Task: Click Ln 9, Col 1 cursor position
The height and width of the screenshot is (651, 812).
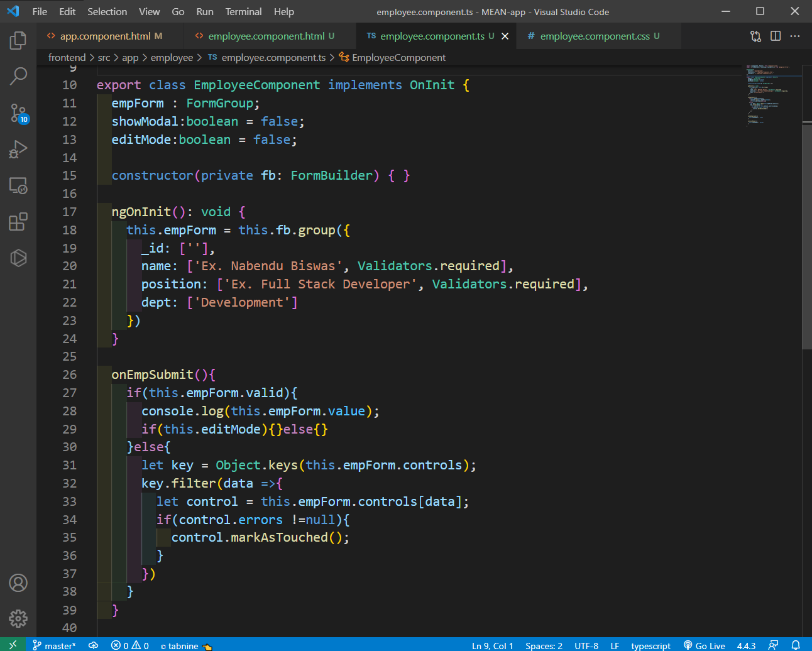Action: click(x=493, y=645)
